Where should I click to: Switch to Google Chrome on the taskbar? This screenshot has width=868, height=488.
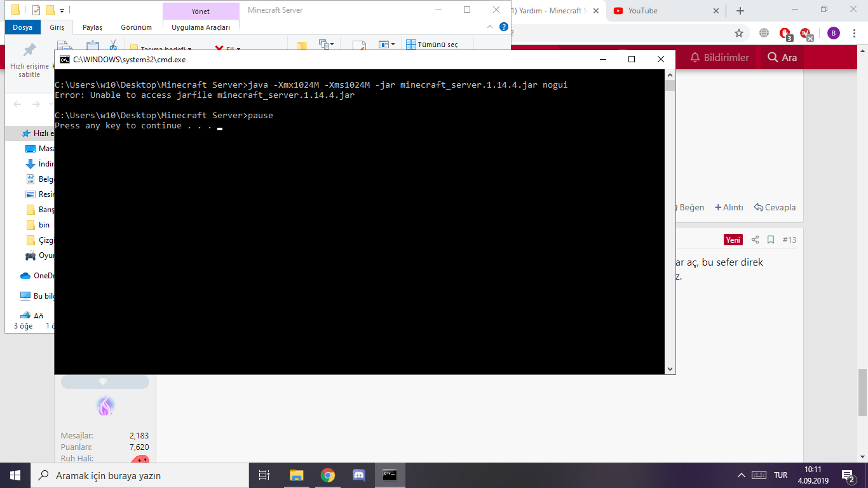click(327, 475)
